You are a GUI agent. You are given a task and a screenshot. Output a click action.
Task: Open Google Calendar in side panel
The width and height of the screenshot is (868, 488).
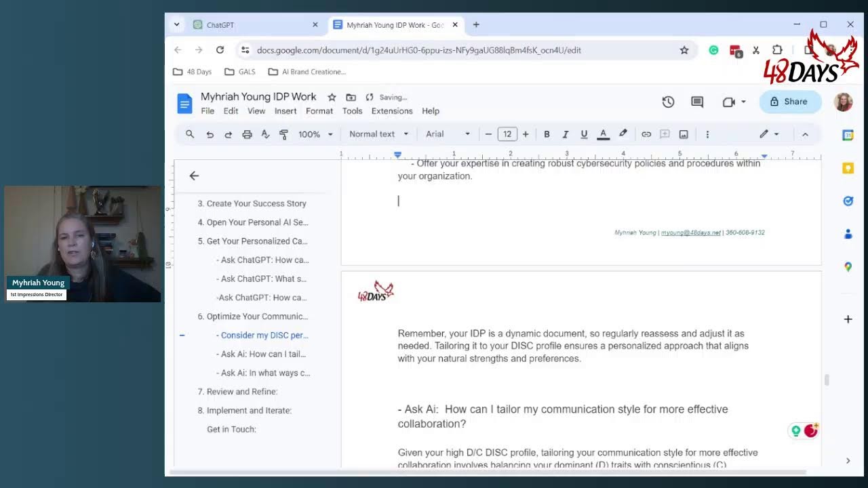tap(848, 135)
